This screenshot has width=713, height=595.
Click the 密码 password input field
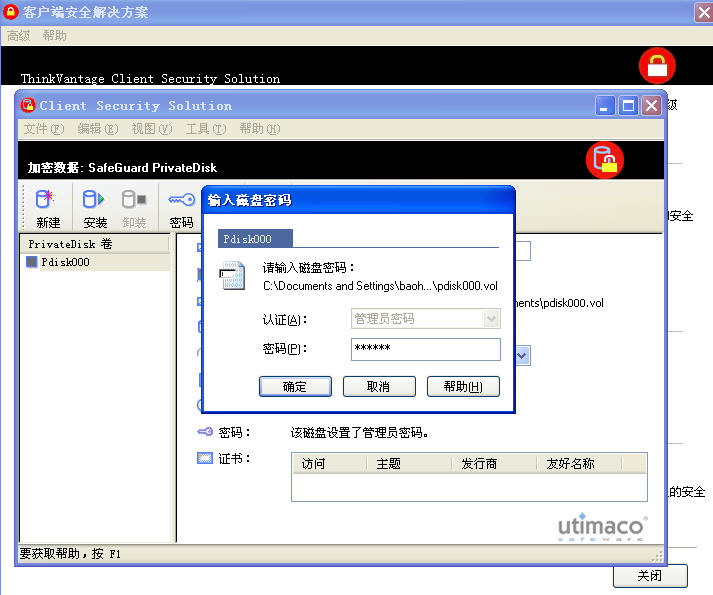pyautogui.click(x=426, y=349)
